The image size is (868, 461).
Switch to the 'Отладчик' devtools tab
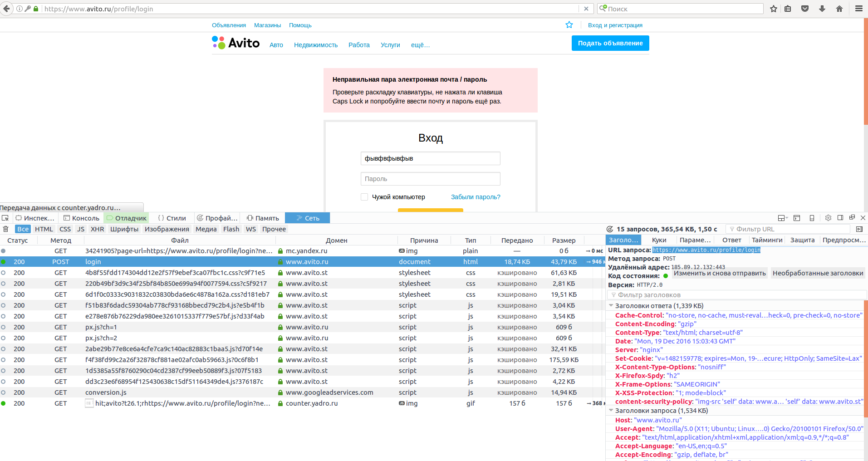[x=126, y=218]
